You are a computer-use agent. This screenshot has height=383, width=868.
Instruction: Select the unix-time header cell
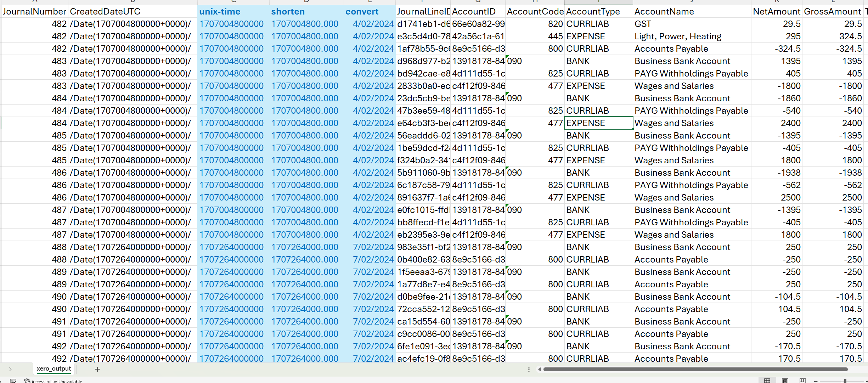coord(220,12)
